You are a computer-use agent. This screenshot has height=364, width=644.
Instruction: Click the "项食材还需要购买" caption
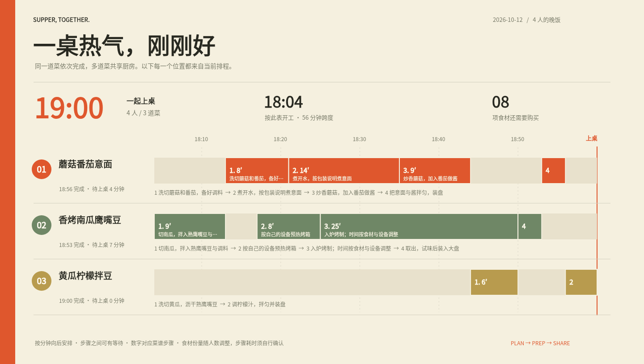click(x=516, y=118)
